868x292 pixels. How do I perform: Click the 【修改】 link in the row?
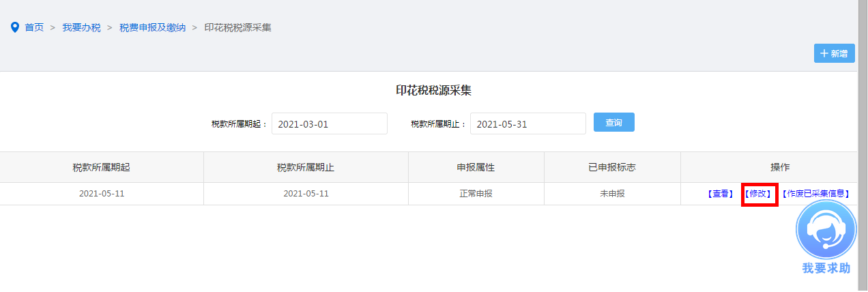pyautogui.click(x=759, y=194)
